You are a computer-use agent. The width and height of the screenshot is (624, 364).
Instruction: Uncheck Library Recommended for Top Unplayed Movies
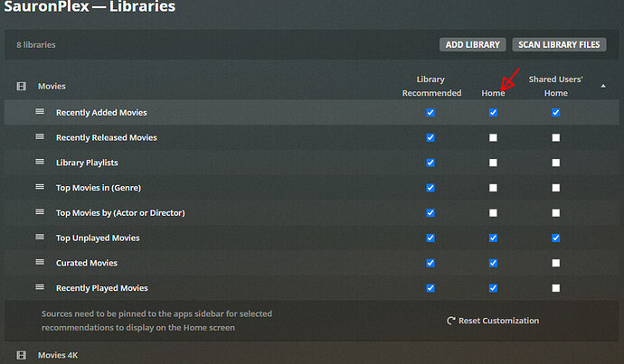430,238
